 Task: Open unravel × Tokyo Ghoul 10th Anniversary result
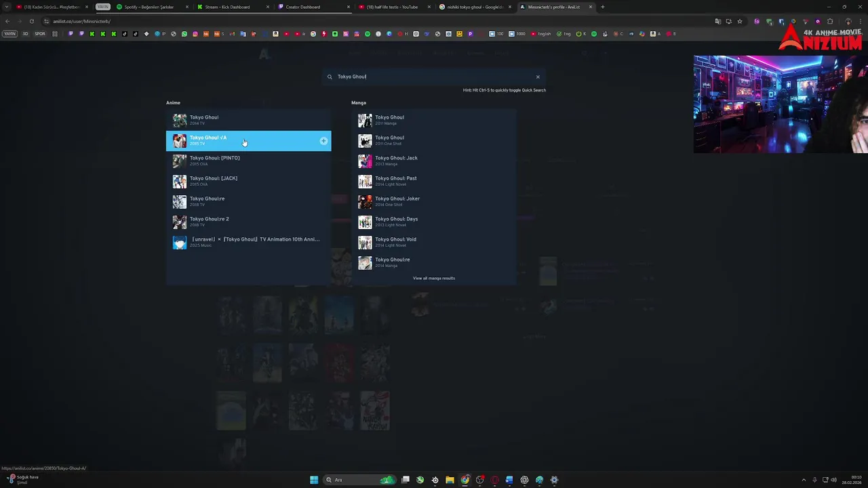[x=248, y=242]
